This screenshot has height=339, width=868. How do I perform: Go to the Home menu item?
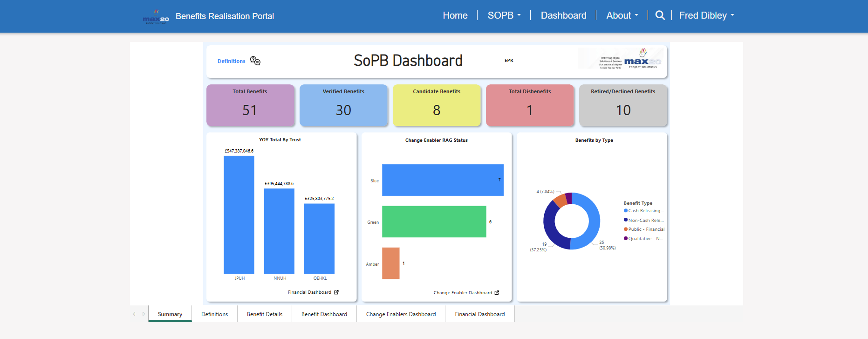(x=455, y=15)
